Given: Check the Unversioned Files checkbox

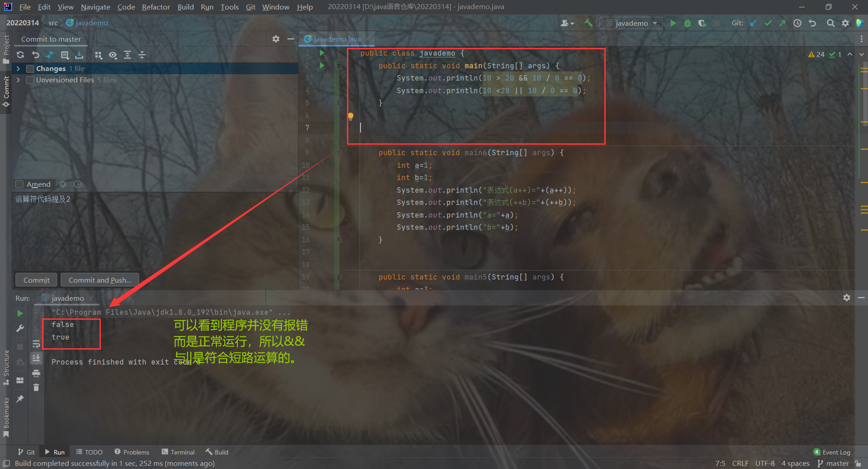Looking at the screenshot, I should click(x=30, y=80).
